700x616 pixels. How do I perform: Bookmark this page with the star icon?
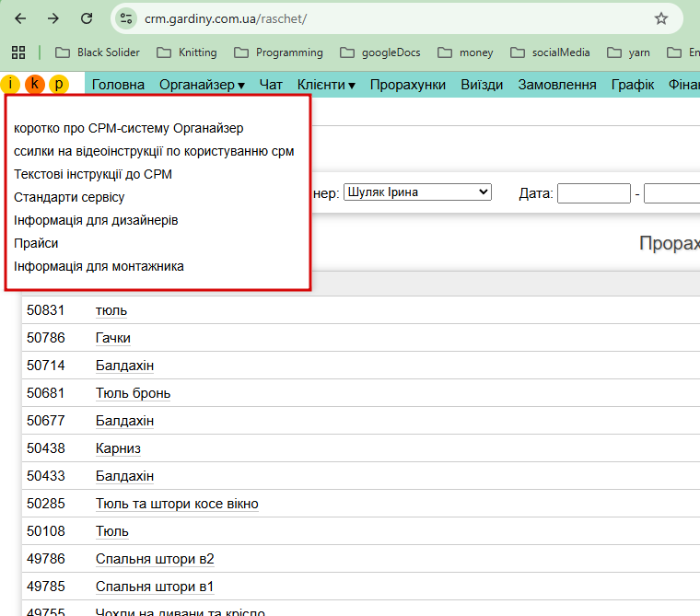[660, 18]
